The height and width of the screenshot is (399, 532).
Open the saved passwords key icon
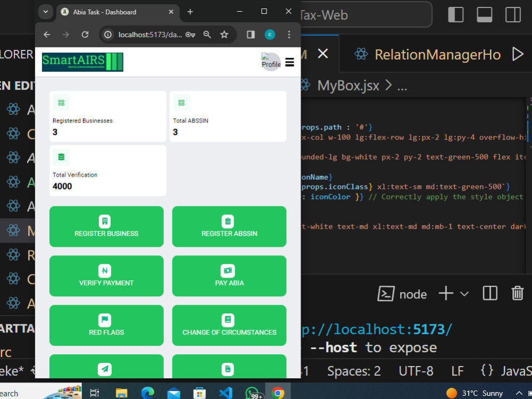click(x=190, y=35)
